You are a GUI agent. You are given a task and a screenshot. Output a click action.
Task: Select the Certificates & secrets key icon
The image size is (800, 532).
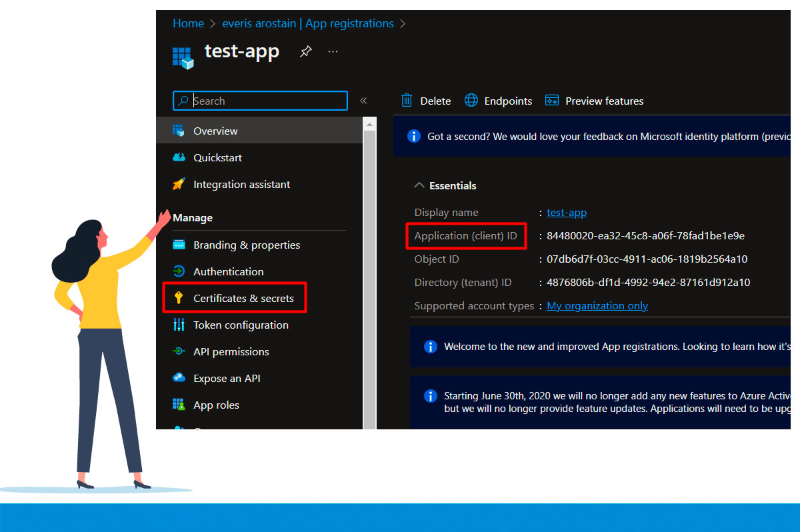[179, 298]
